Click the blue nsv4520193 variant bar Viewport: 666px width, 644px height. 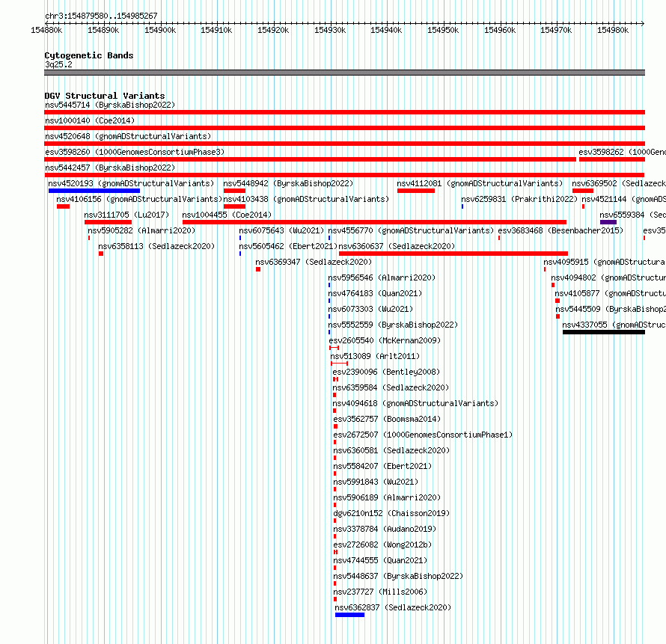point(94,191)
